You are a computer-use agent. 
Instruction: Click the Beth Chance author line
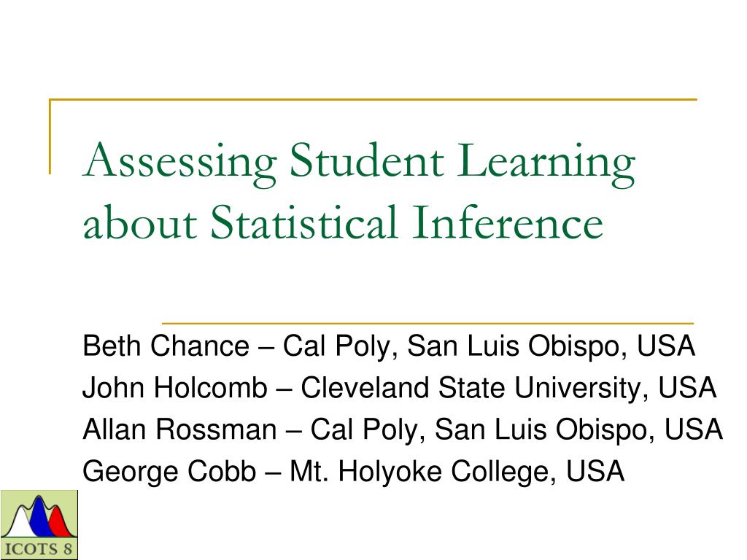[x=389, y=346]
